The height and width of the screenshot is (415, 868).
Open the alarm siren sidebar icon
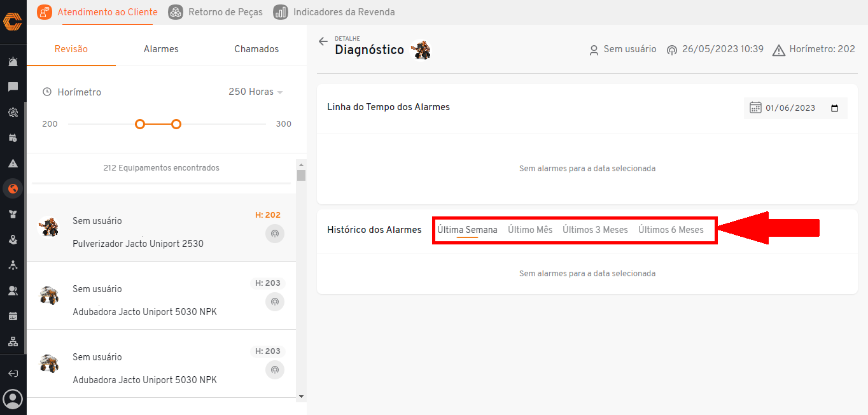(x=13, y=62)
